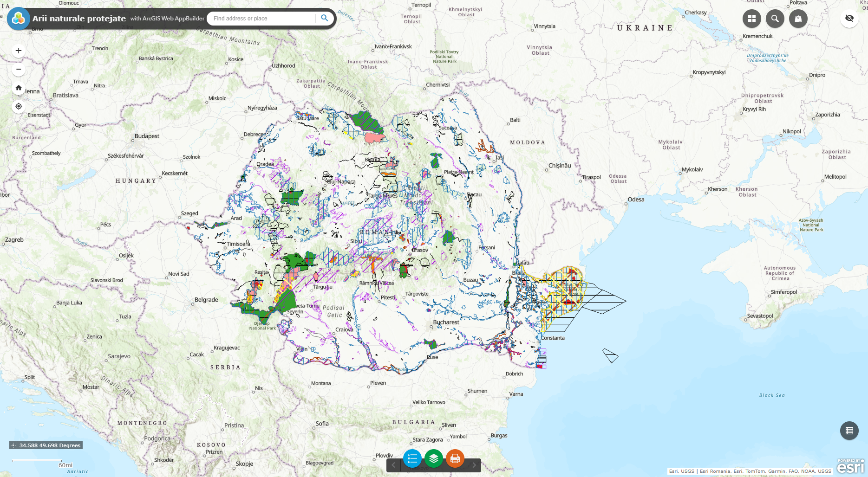Open the Powered by Esri link
Image resolution: width=868 pixels, height=477 pixels.
(850, 466)
